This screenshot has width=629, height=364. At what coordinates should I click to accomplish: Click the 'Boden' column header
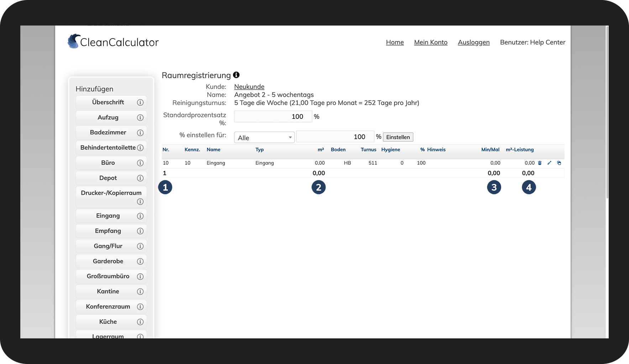click(338, 150)
